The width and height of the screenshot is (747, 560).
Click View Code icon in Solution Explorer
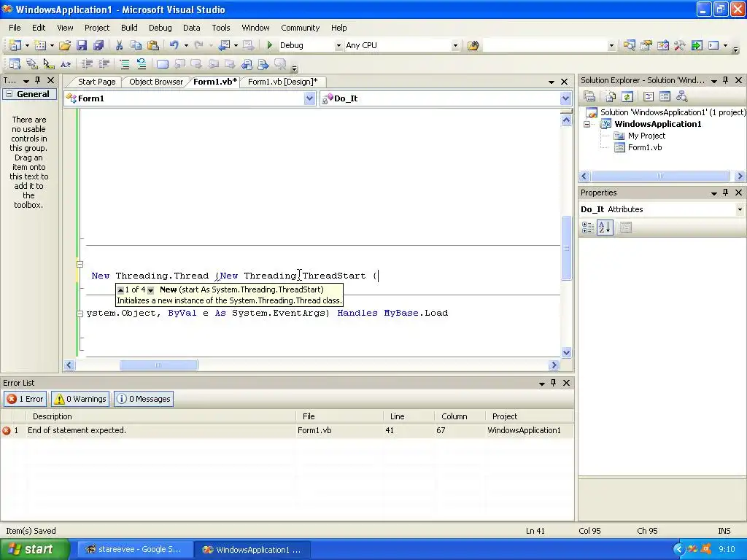(x=648, y=97)
